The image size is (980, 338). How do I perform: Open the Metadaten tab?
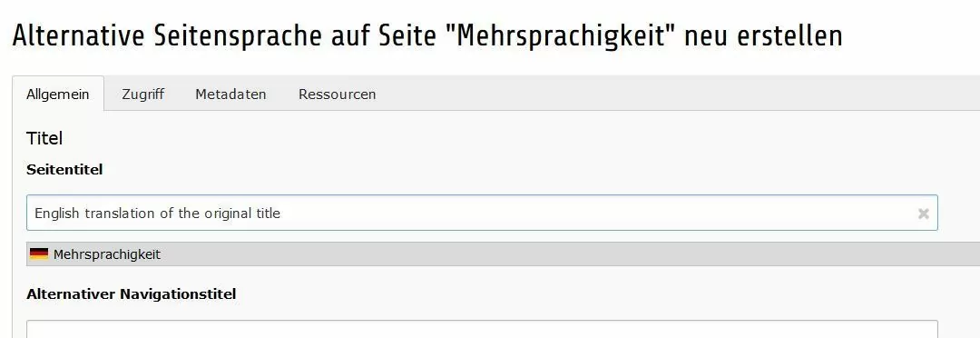tap(230, 94)
